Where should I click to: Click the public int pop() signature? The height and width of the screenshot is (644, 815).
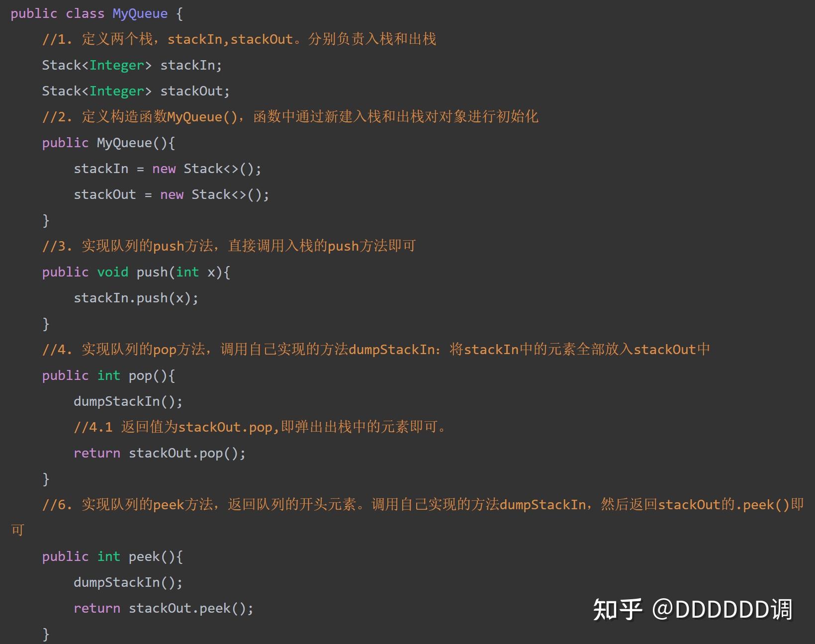pyautogui.click(x=108, y=375)
